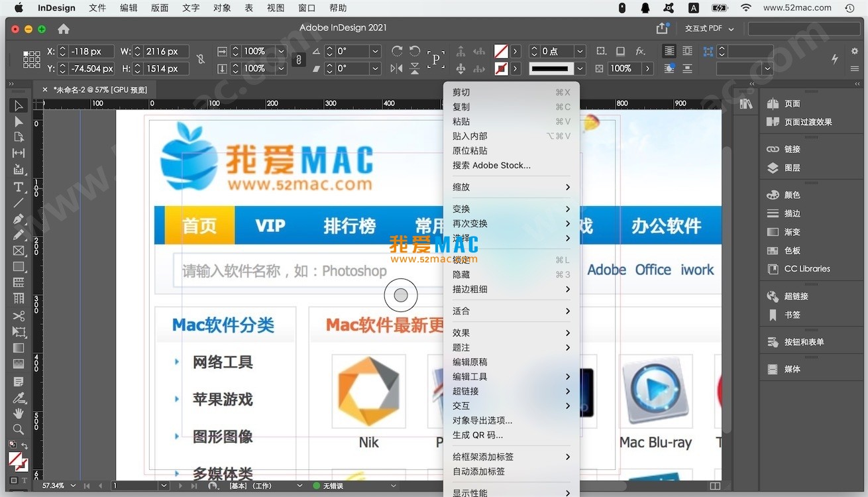
Task: Select the Gap tool
Action: (x=19, y=153)
